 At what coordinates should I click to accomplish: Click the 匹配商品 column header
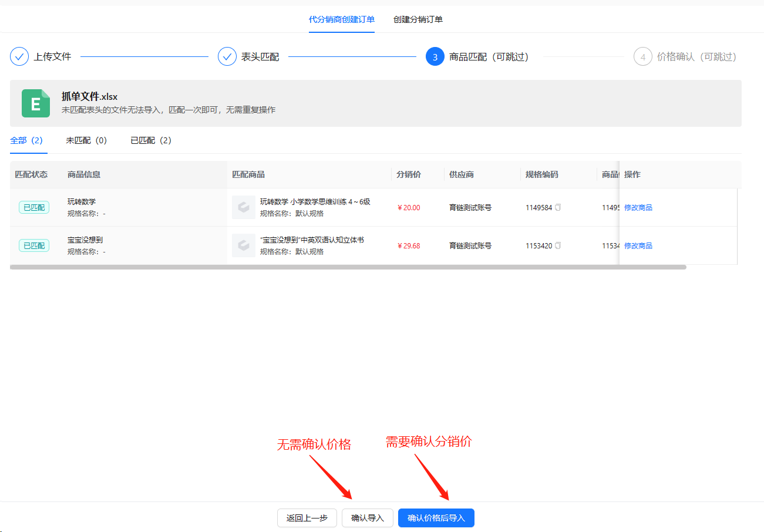(x=248, y=174)
